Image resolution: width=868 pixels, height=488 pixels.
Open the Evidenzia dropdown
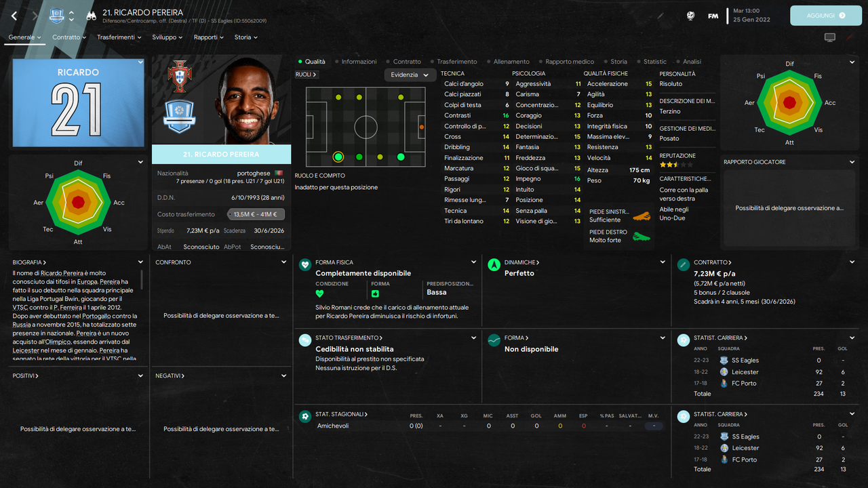point(410,75)
